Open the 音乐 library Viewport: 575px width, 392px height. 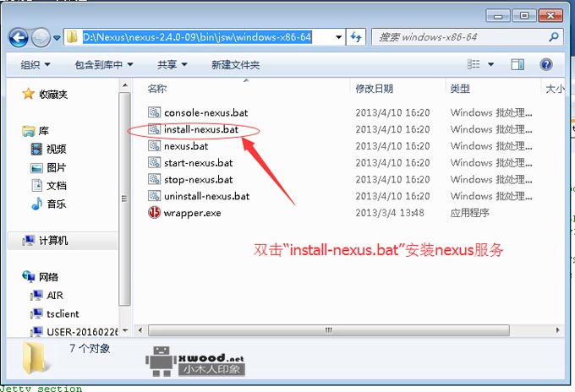coord(57,204)
